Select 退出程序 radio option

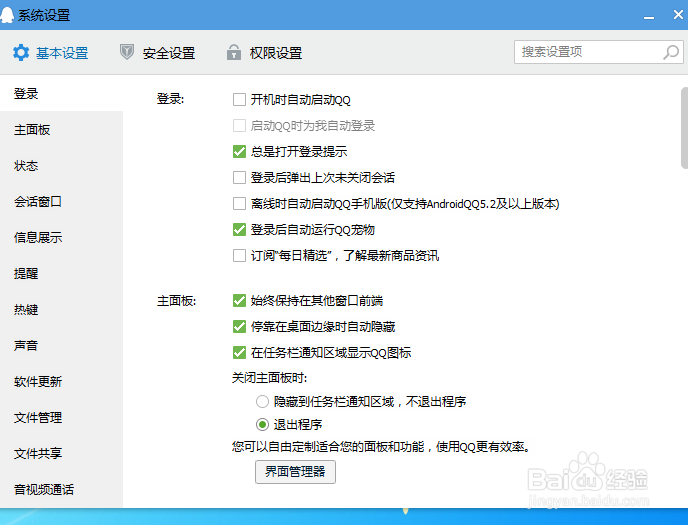pos(262,424)
